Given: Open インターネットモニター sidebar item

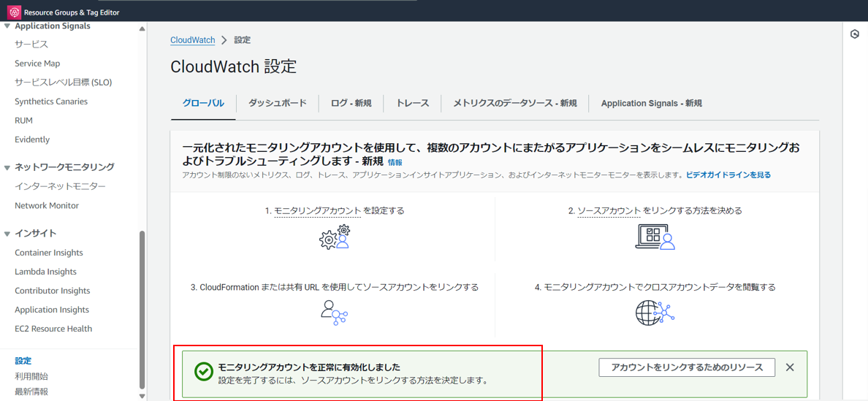Looking at the screenshot, I should point(61,186).
